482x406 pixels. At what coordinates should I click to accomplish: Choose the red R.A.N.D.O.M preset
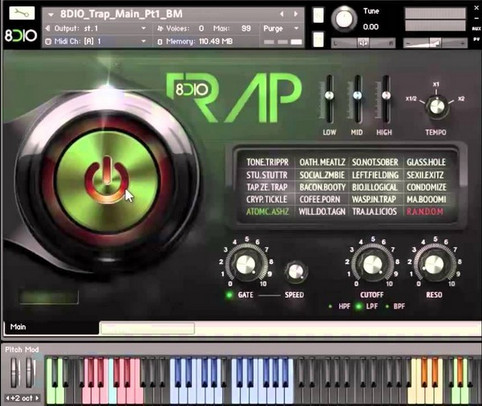pos(425,212)
